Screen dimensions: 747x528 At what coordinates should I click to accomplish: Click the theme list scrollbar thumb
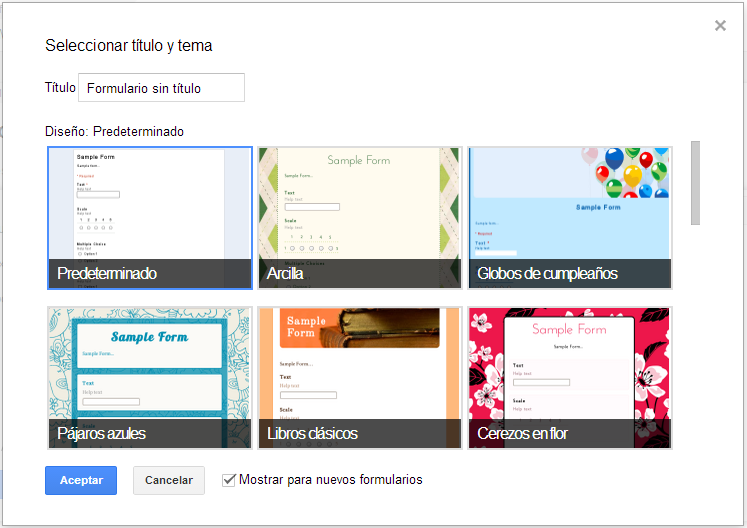point(695,184)
